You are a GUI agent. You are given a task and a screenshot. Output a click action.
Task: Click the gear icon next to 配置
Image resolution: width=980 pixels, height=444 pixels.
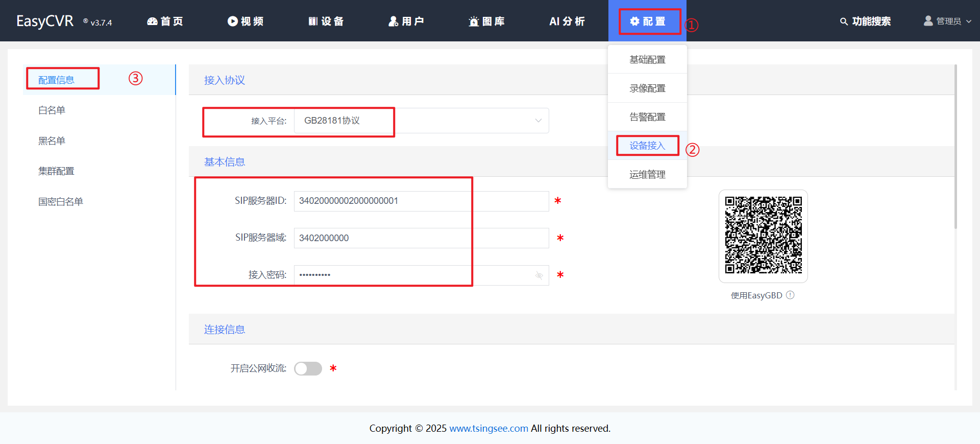(634, 21)
